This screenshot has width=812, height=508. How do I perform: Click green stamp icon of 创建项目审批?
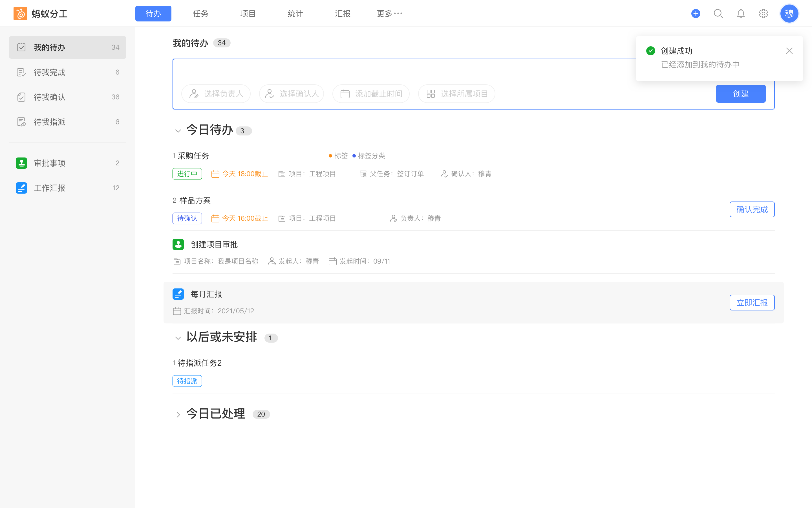coord(178,244)
